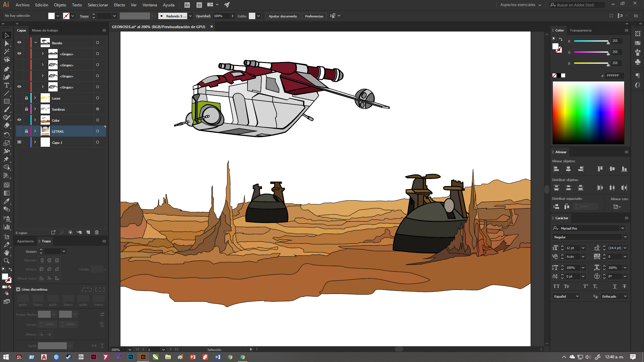Select the Hand tool
This screenshot has height=362, width=644.
pyautogui.click(x=6, y=253)
